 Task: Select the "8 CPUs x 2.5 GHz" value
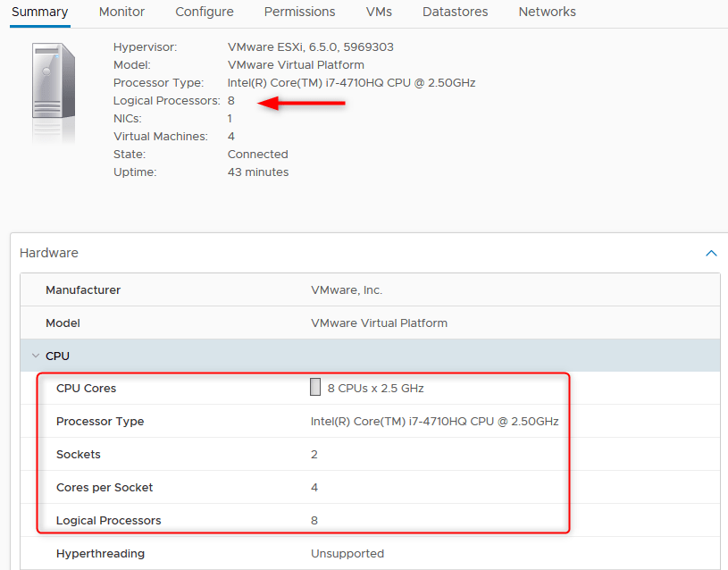coord(375,389)
